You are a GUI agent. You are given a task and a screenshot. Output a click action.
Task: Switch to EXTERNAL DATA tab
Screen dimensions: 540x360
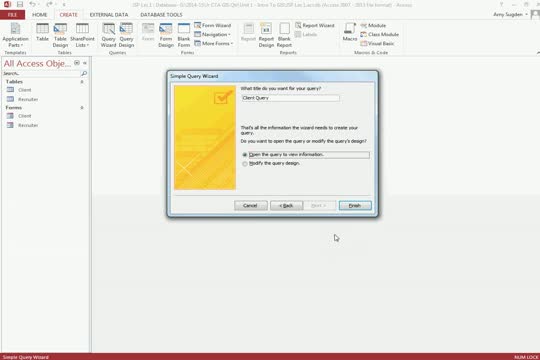point(109,15)
